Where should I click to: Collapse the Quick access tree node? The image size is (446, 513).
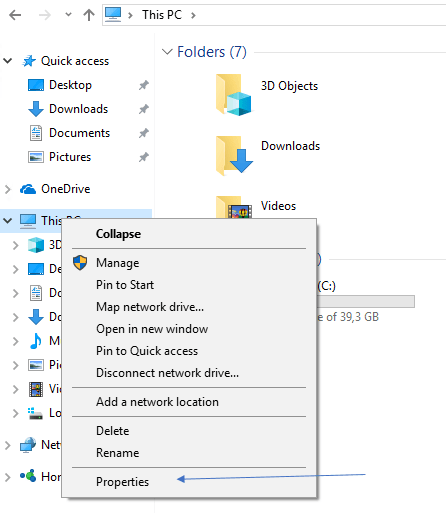pos(8,61)
